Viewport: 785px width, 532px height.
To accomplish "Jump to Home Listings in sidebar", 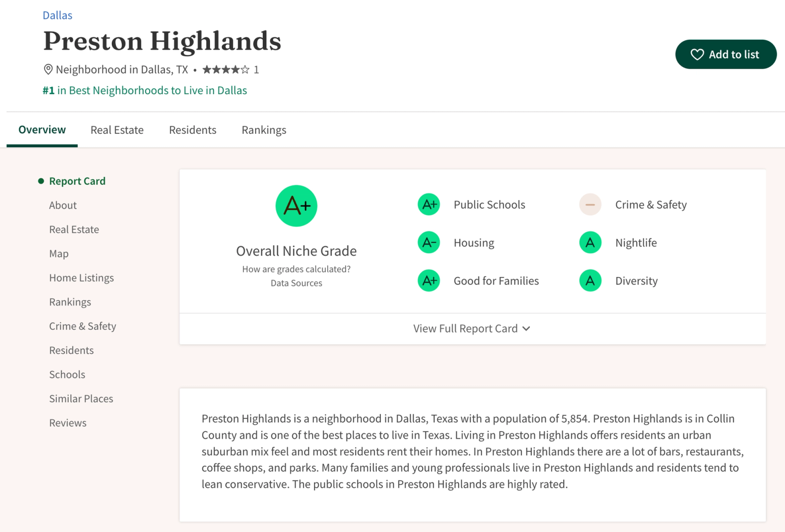I will tap(81, 278).
